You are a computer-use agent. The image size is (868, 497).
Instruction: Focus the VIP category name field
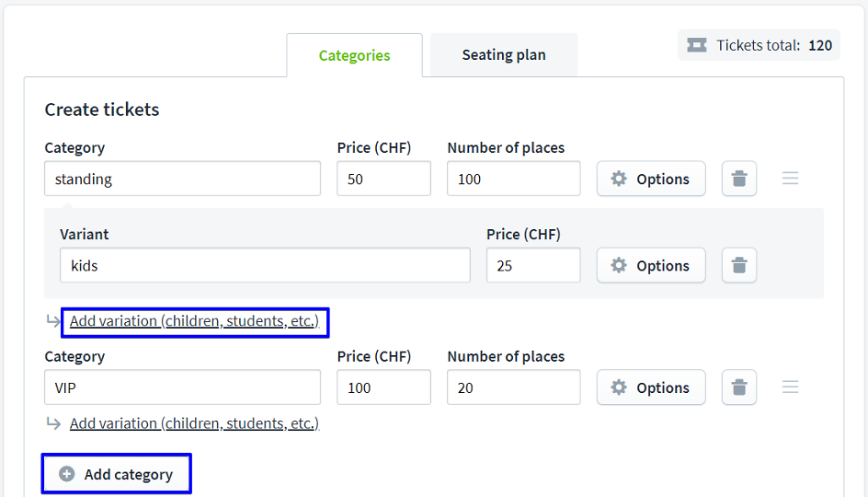coord(182,388)
